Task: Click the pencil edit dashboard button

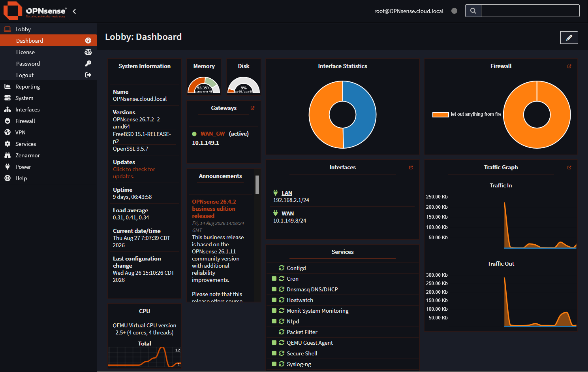Action: click(x=569, y=38)
